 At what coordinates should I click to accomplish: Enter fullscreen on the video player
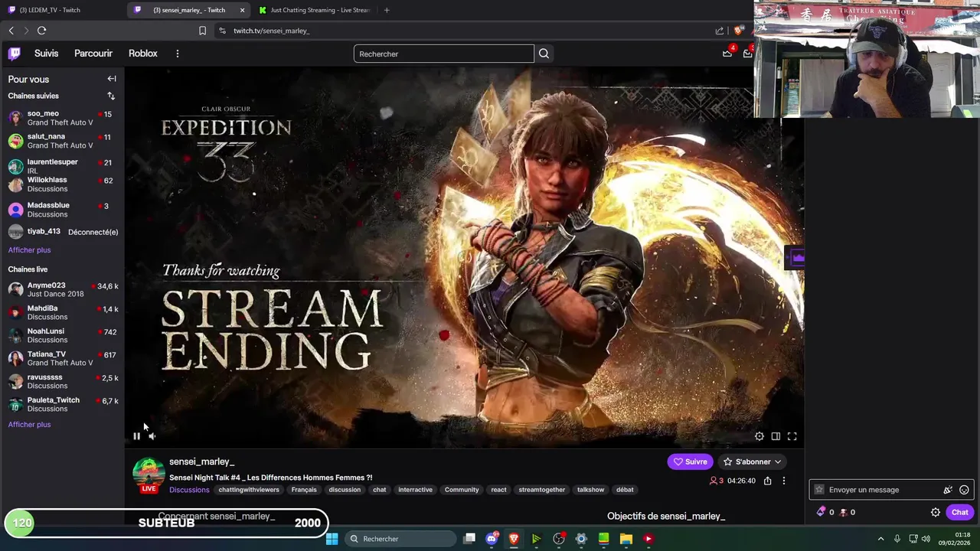tap(792, 436)
